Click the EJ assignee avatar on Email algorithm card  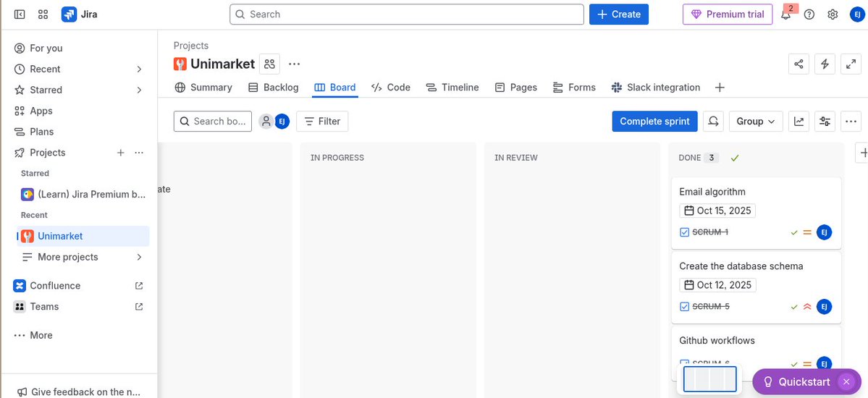825,232
